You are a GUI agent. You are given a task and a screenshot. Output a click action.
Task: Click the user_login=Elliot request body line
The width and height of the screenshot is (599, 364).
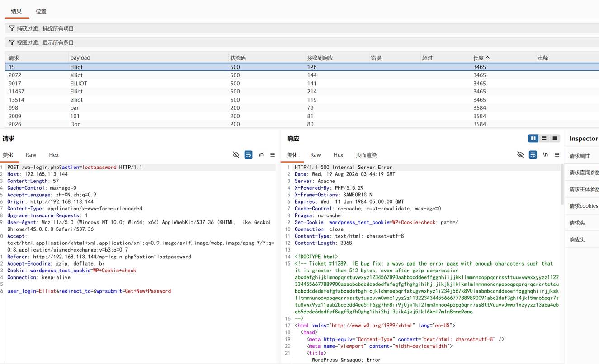click(x=89, y=291)
